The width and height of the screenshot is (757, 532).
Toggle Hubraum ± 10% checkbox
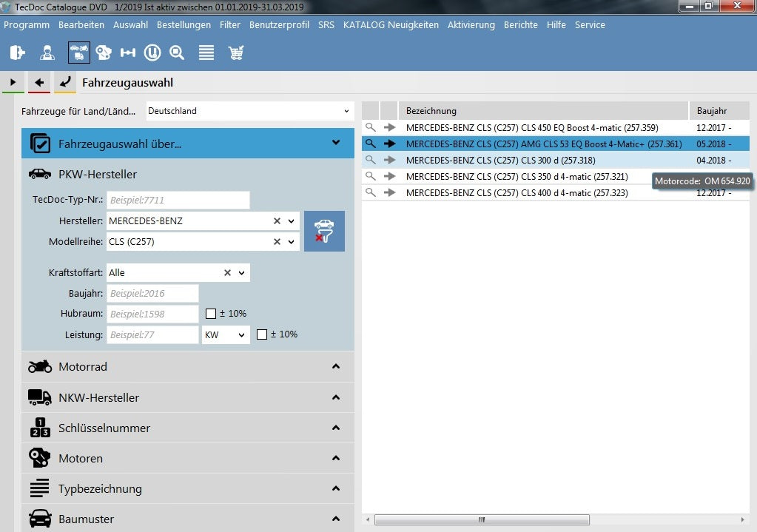[x=210, y=314]
